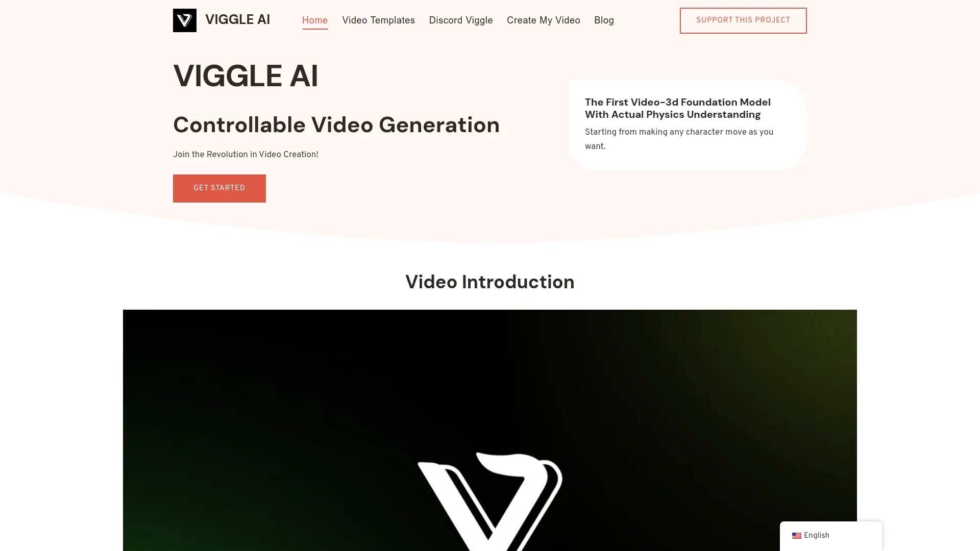Click the Blog navigation icon
The image size is (980, 551).
tap(604, 20)
